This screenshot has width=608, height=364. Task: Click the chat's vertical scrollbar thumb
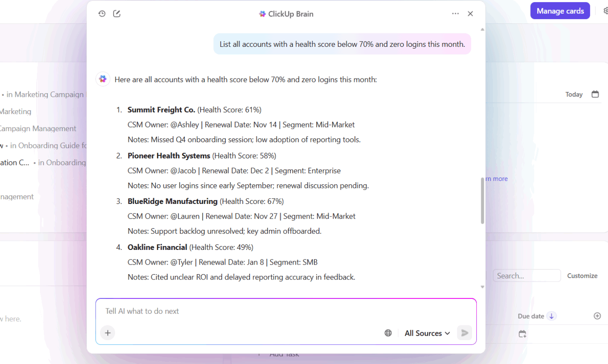482,201
